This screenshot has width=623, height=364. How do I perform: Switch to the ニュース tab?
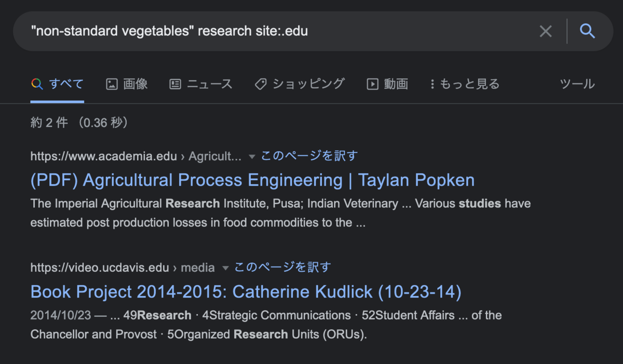tap(209, 84)
